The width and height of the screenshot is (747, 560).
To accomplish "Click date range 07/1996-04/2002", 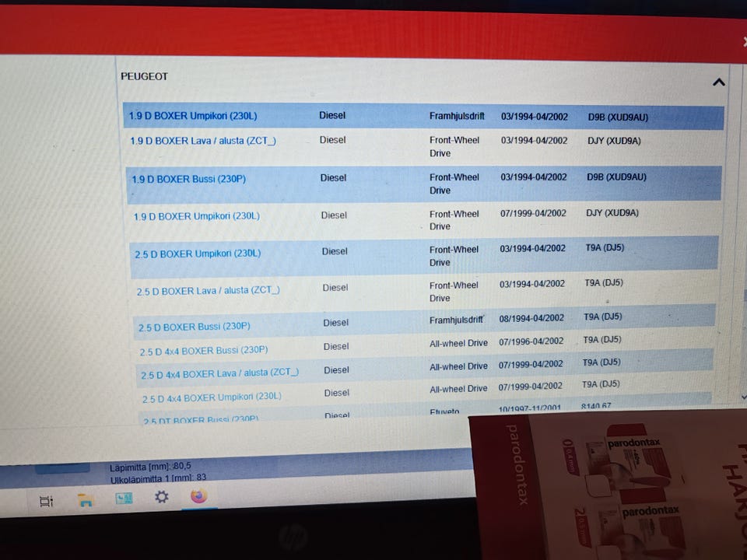I will [x=531, y=341].
